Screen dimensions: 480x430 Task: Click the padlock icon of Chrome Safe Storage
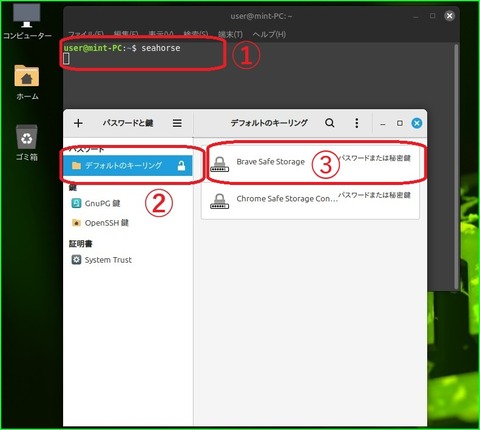point(220,201)
